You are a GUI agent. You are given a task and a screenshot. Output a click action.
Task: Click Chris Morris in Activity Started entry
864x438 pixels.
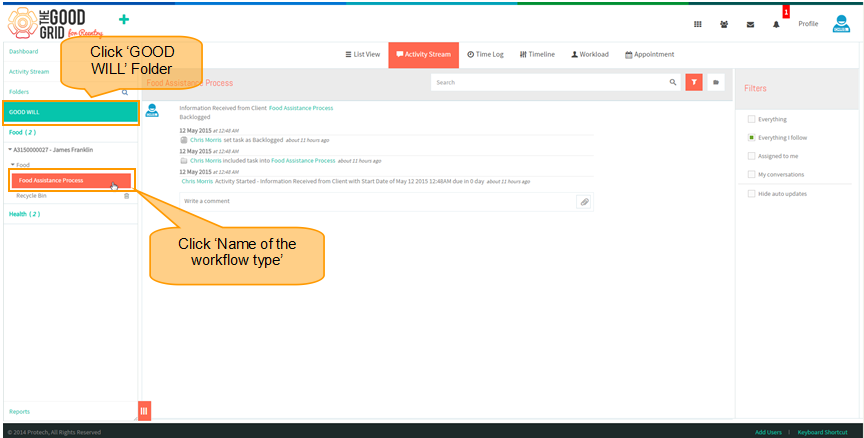tap(197, 181)
